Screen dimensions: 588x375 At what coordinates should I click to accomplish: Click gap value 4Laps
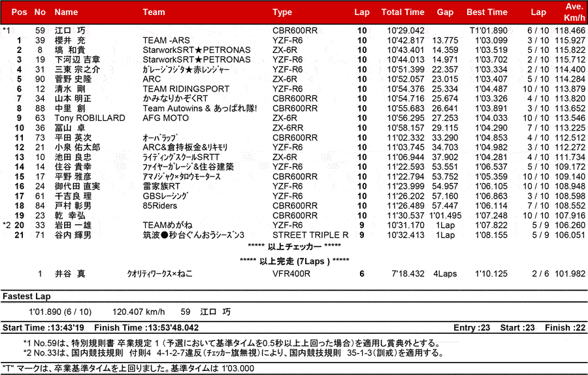(445, 274)
